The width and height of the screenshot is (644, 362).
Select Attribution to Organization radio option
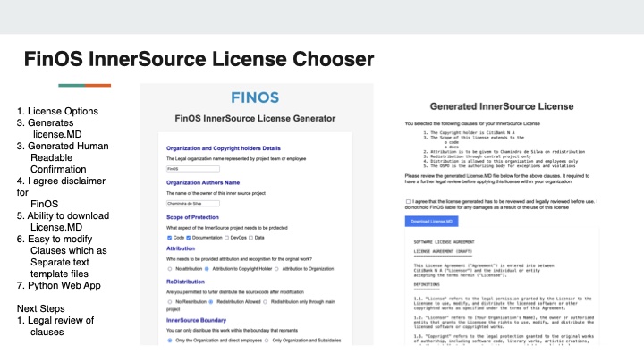276,269
